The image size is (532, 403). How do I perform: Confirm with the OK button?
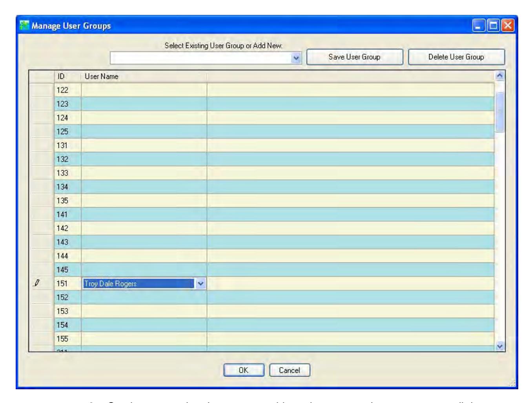pos(244,370)
